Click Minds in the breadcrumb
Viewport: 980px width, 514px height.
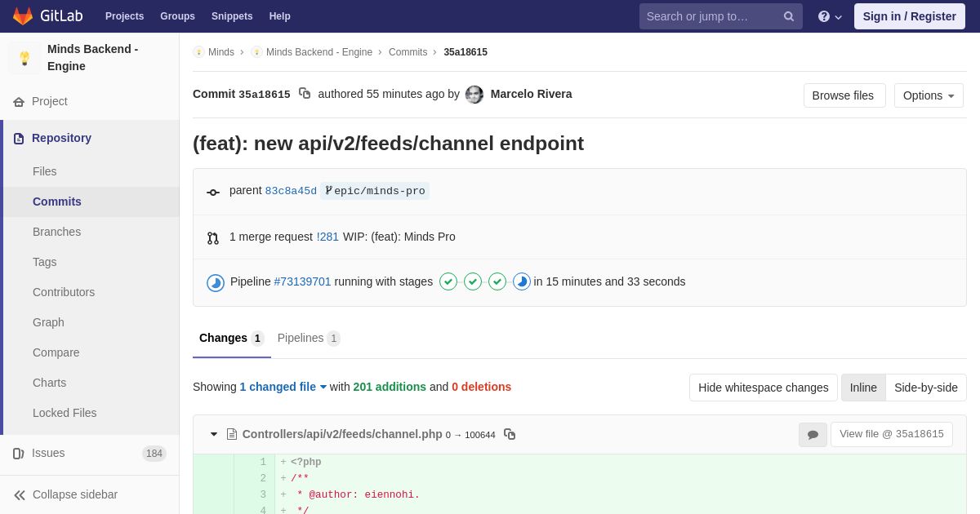click(221, 52)
